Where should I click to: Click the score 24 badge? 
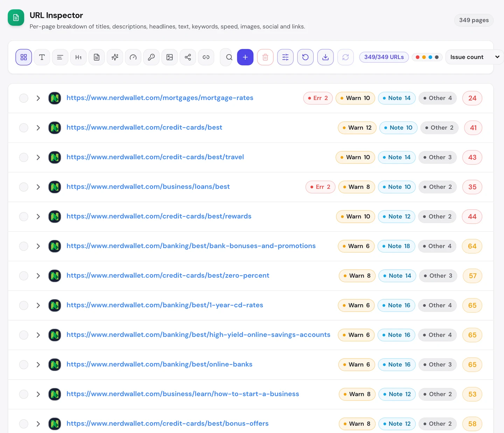[x=472, y=98]
